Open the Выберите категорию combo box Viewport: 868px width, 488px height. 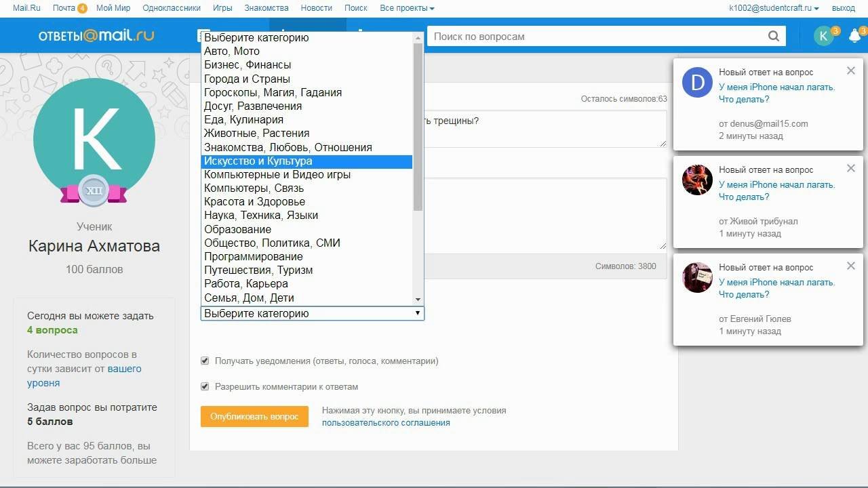(x=313, y=313)
